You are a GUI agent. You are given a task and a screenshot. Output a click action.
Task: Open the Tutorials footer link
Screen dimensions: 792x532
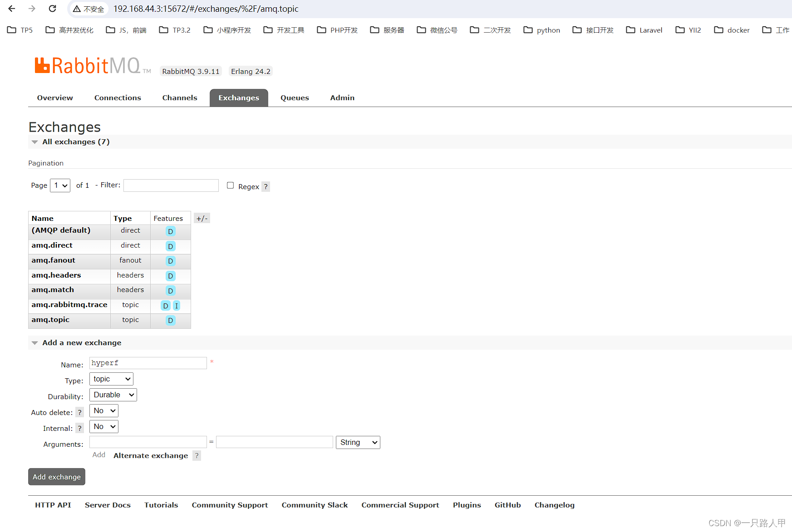point(161,505)
